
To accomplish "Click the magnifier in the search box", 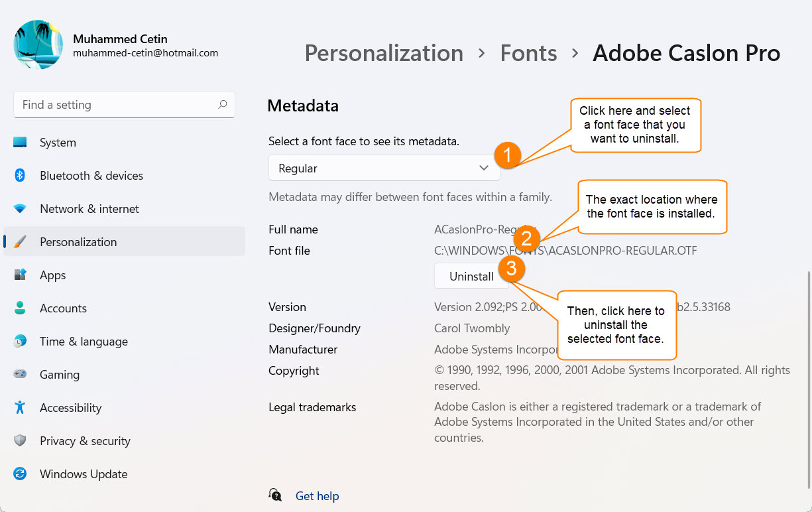I will click(x=223, y=104).
